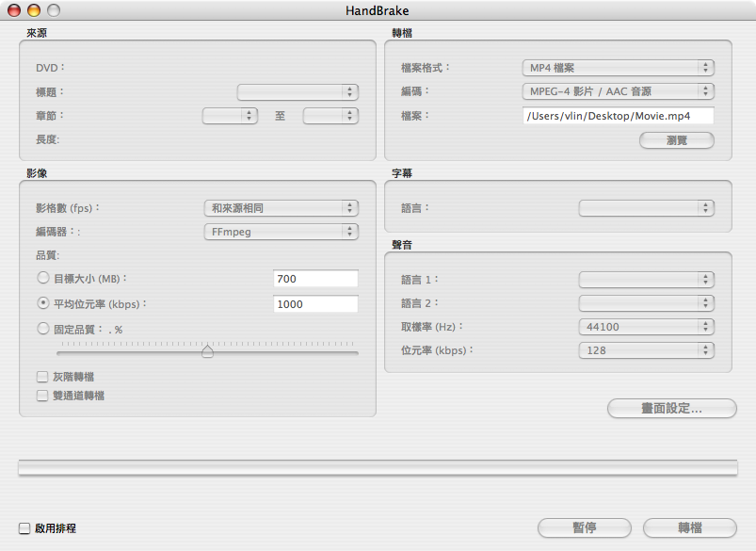Open the 標題 title dropdown
This screenshot has width=756, height=551.
pos(298,91)
